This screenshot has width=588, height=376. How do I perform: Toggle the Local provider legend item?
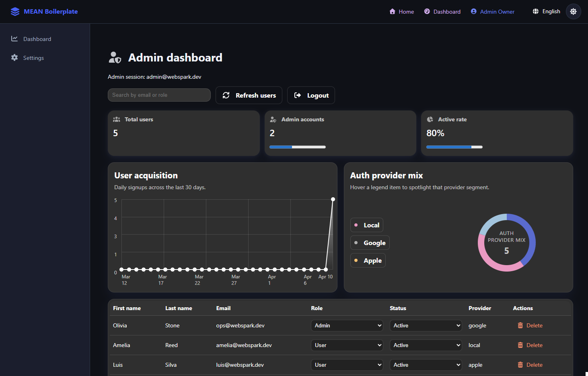tap(366, 225)
